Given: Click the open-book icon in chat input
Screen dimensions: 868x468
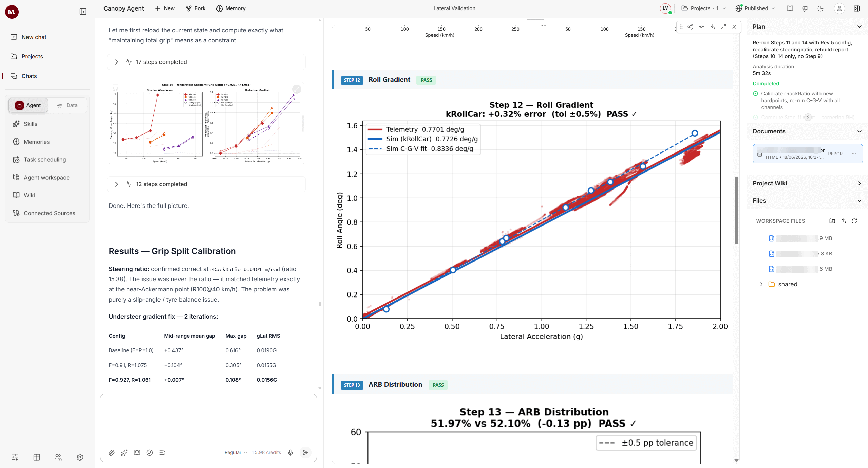Looking at the screenshot, I should [137, 452].
